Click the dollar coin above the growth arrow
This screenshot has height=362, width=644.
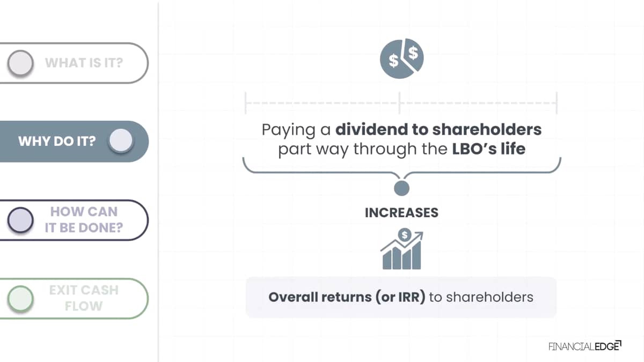405,234
